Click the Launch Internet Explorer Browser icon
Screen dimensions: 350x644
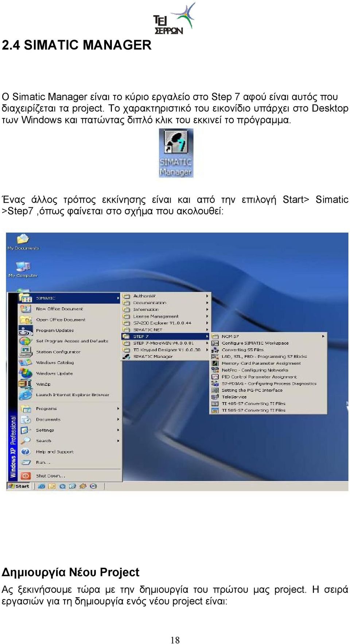pyautogui.click(x=25, y=395)
